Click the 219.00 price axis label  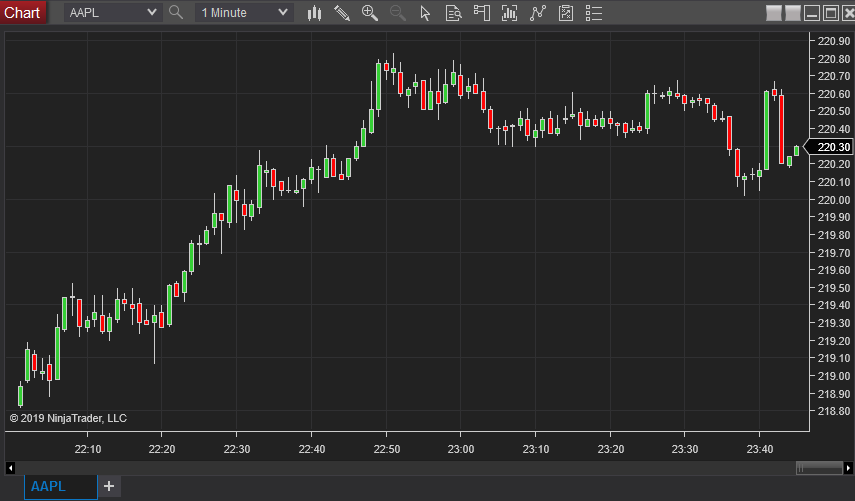[x=833, y=376]
